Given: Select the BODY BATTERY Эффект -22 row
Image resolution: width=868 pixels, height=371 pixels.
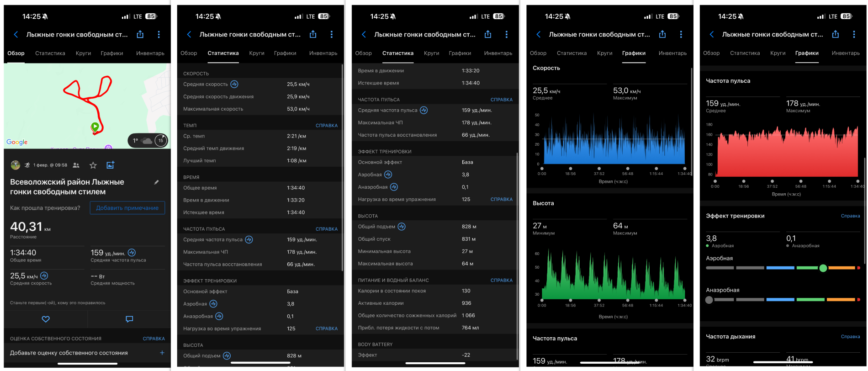Looking at the screenshot, I should pos(434,355).
